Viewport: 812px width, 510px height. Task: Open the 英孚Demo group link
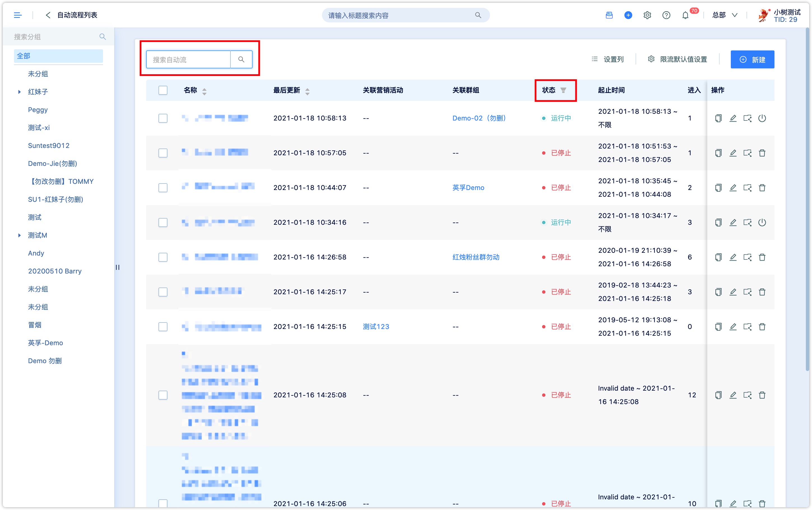[468, 187]
